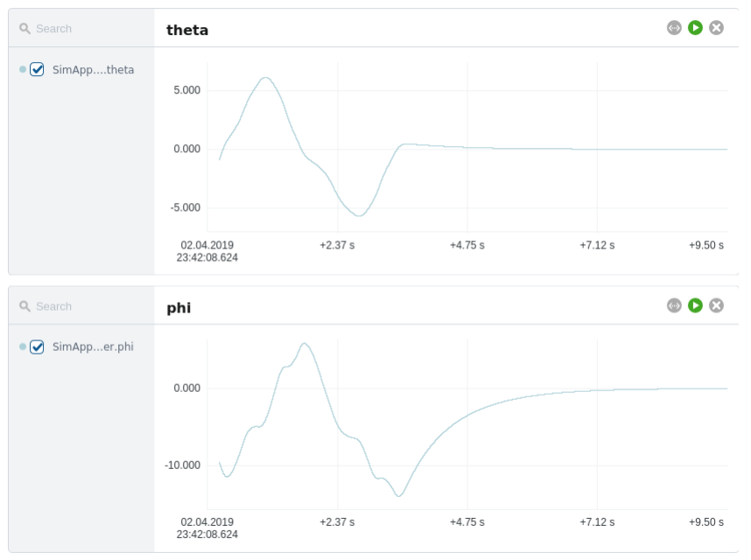
Task: Remove the theta chart with its X icon
Action: point(716,28)
